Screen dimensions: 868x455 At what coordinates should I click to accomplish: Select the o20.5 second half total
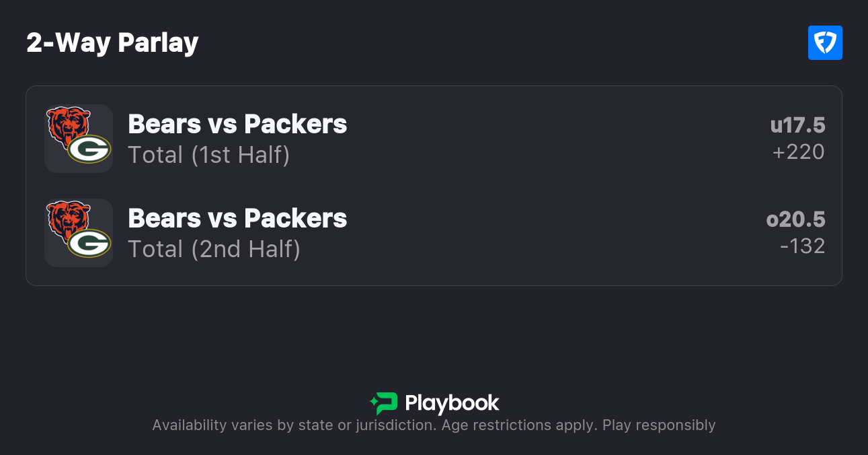(x=795, y=219)
